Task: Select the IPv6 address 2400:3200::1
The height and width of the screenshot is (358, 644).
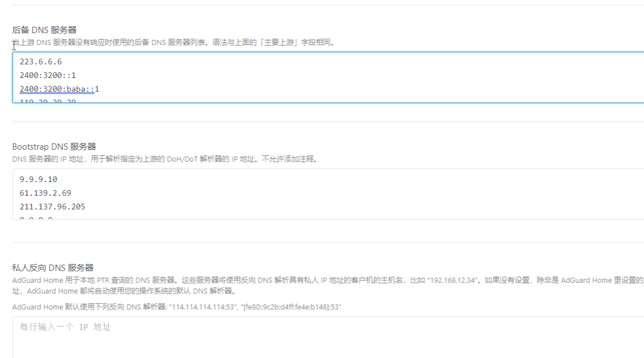Action: (x=48, y=75)
